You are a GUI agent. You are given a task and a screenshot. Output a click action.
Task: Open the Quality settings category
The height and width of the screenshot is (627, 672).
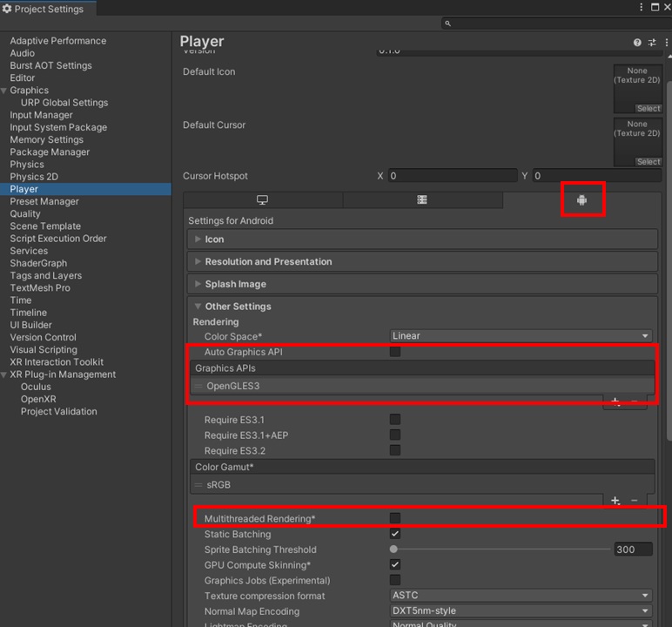click(x=25, y=213)
